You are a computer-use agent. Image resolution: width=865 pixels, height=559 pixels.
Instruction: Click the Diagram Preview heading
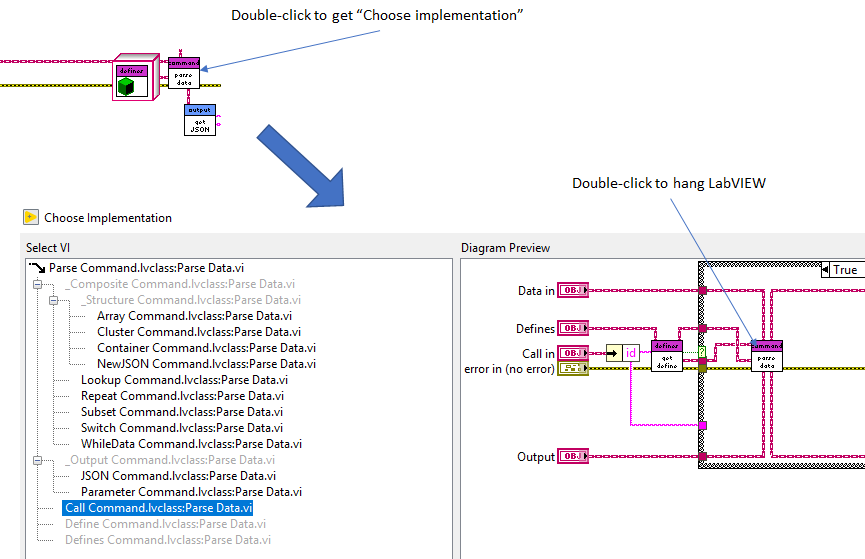[x=505, y=248]
